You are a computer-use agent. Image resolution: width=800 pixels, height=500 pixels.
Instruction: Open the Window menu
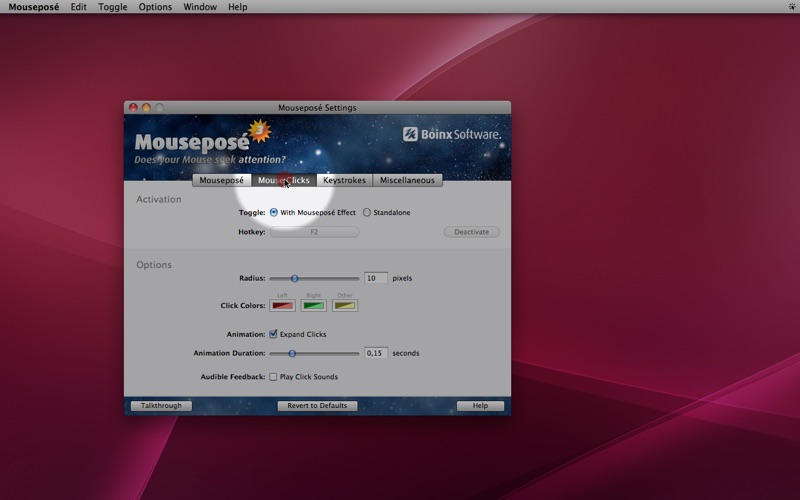(x=200, y=7)
